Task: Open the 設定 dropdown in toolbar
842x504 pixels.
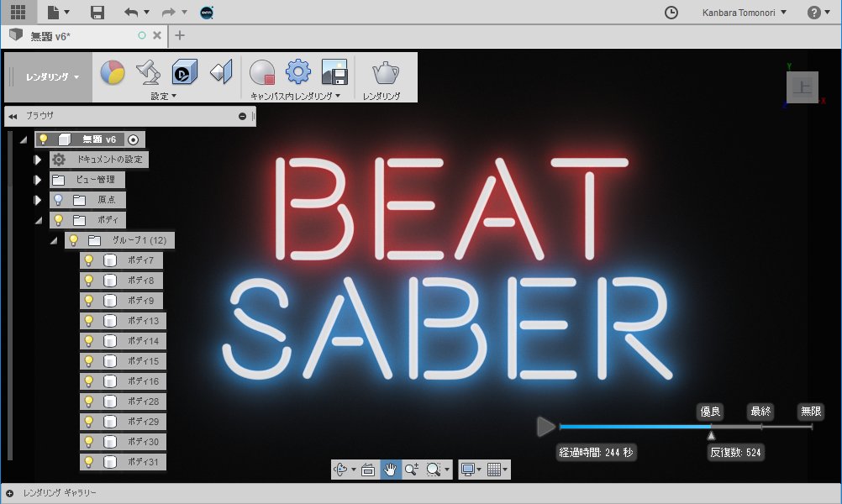Action: (x=163, y=96)
